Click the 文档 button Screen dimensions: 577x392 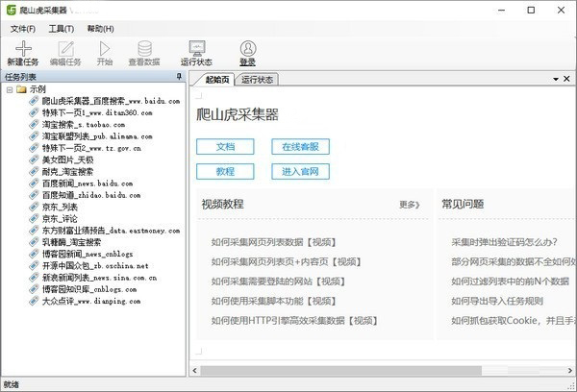coord(225,147)
